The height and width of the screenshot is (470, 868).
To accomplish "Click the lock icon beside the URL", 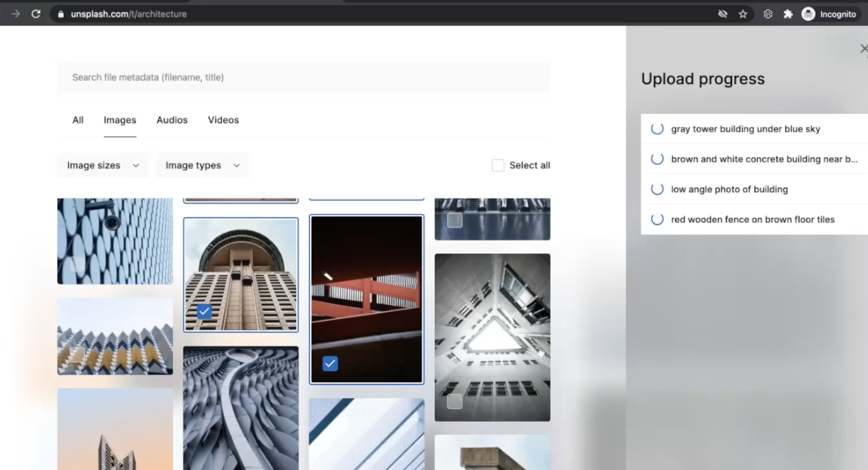I will [x=61, y=14].
